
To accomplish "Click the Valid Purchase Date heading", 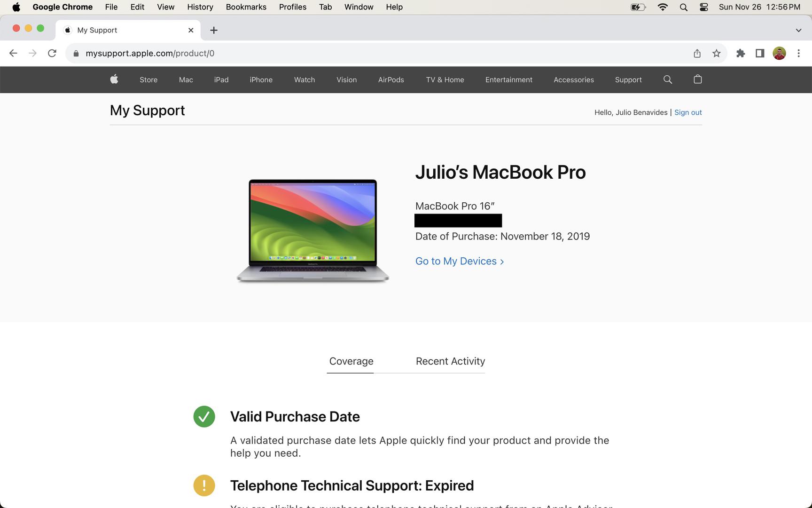I will pos(295,417).
